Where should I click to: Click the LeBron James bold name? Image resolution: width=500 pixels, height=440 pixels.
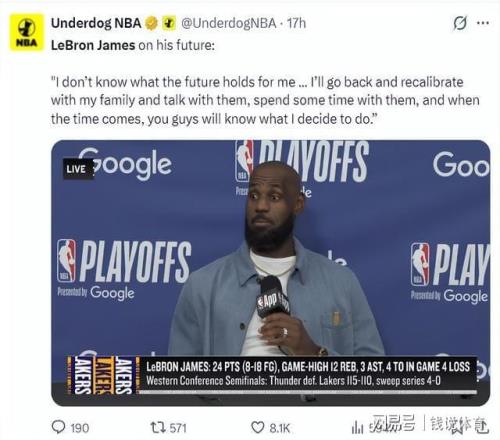point(93,45)
